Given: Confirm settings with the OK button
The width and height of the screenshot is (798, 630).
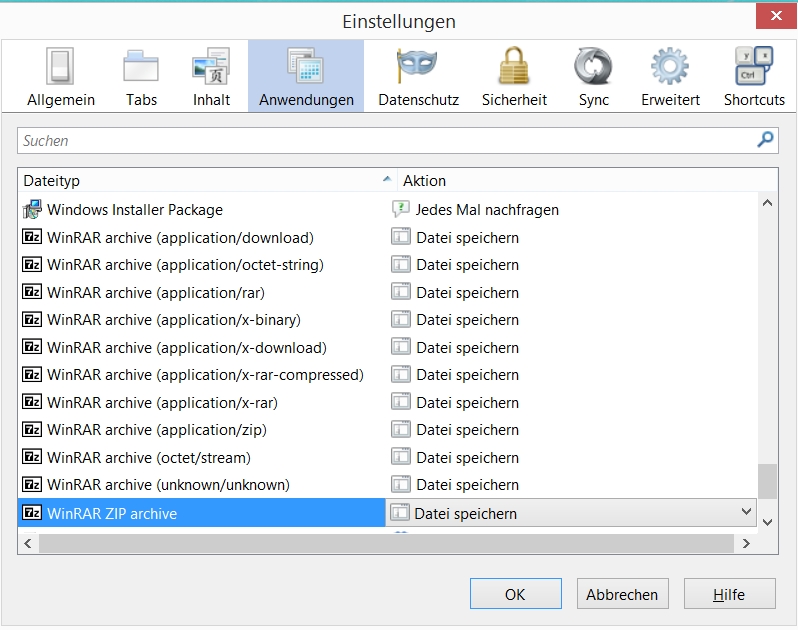Looking at the screenshot, I should [x=516, y=593].
